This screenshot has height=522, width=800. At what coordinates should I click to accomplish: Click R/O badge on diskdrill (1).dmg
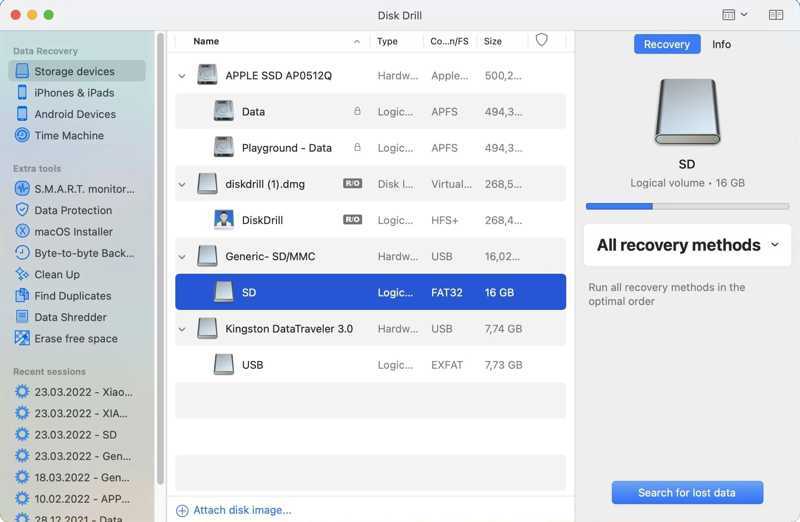point(353,183)
